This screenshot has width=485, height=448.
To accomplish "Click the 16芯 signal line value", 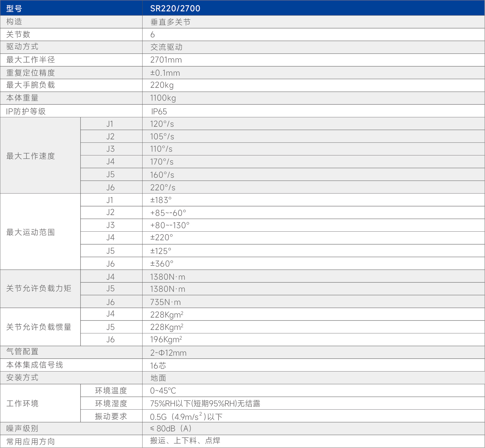I will 158,365.
